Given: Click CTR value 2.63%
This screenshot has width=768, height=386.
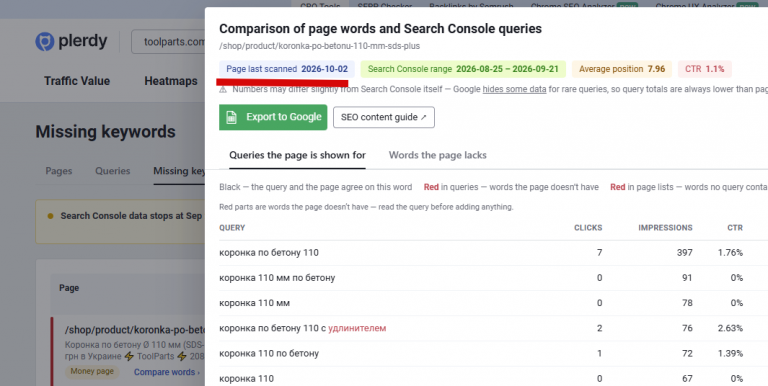Looking at the screenshot, I should [730, 328].
